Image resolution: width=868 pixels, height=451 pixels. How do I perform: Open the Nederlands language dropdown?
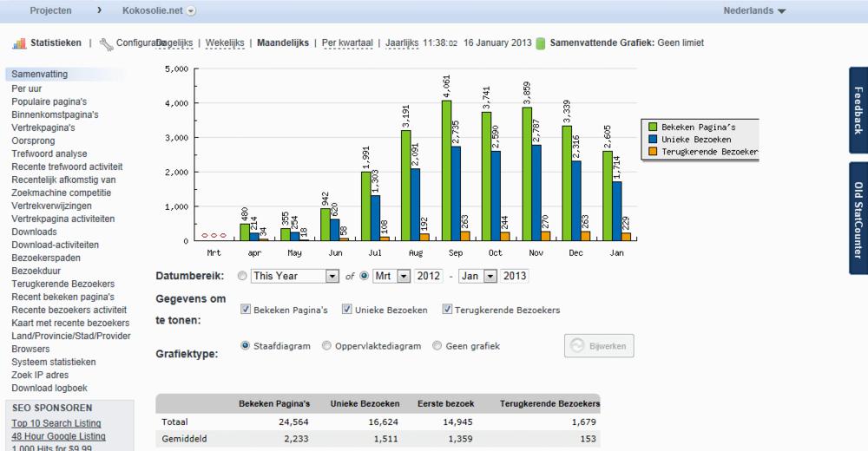click(x=754, y=10)
